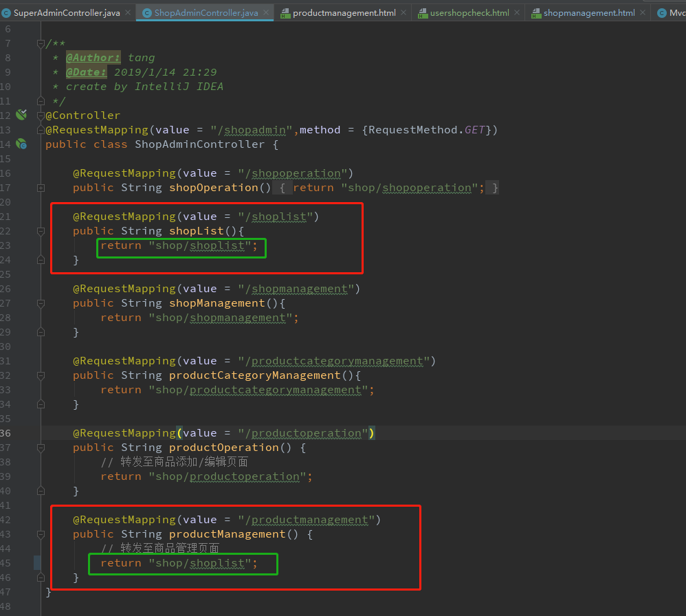This screenshot has height=616, width=686.
Task: Click the "/productcategorymanagement" mapping value
Action: pos(334,361)
